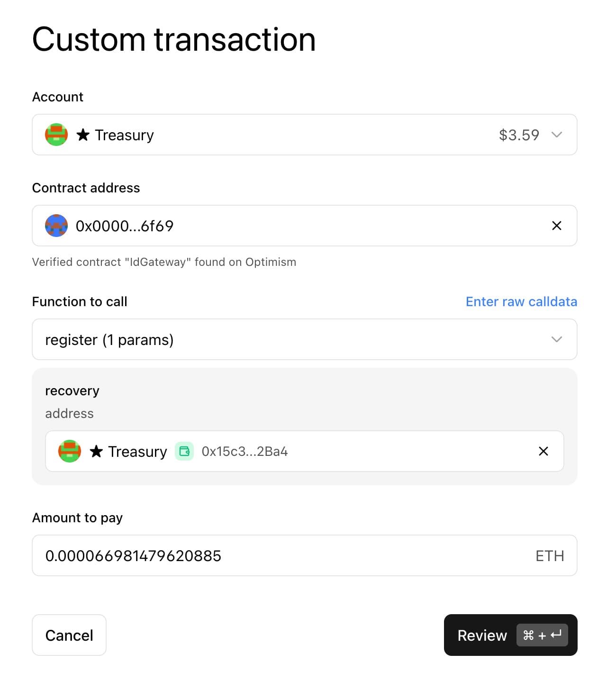Click the Amount to pay input field

[284, 555]
